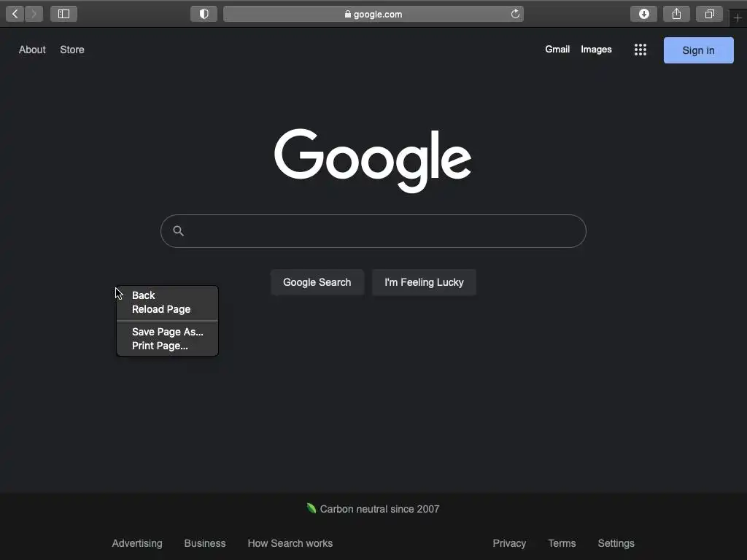Viewport: 747px width, 560px height.
Task: Click the blue Sign in button
Action: pos(698,50)
